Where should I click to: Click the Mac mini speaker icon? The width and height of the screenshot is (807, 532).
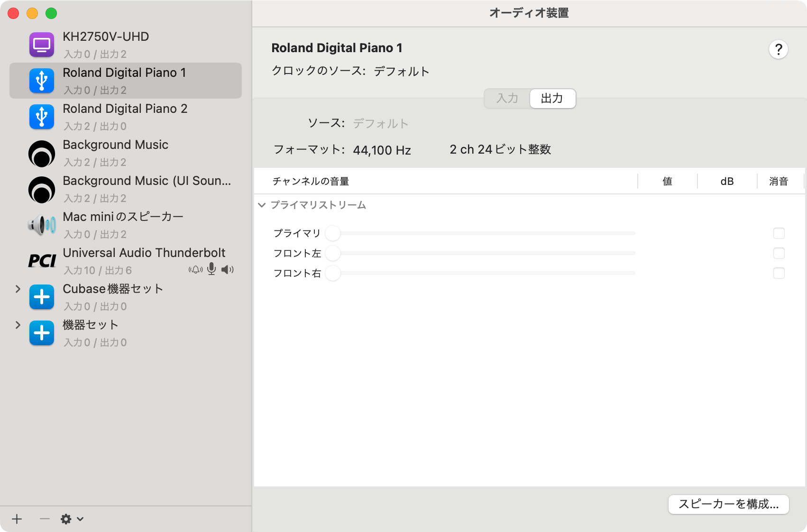(42, 225)
